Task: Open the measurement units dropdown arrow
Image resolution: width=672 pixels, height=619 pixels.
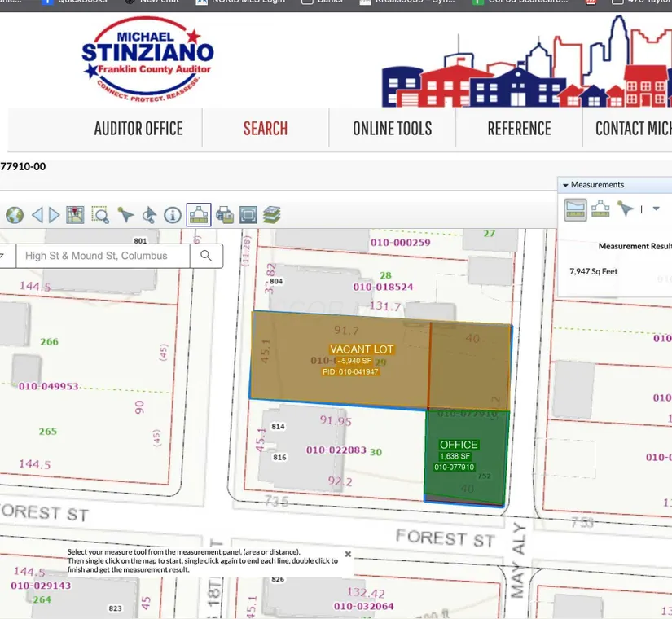Action: click(x=656, y=209)
